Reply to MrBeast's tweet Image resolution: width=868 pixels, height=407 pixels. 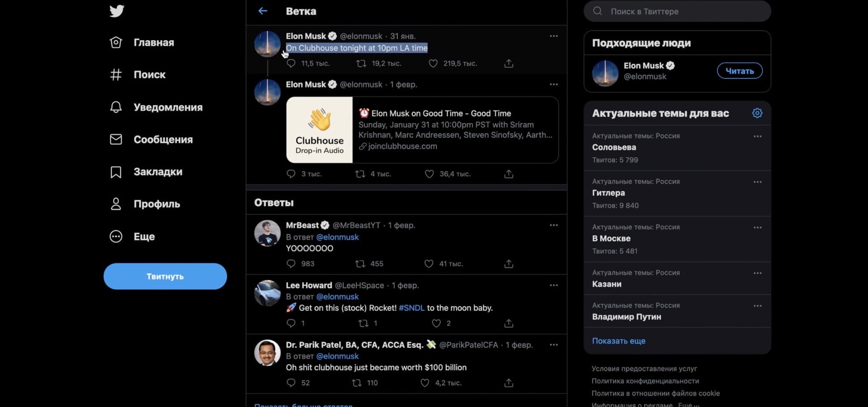tap(291, 264)
